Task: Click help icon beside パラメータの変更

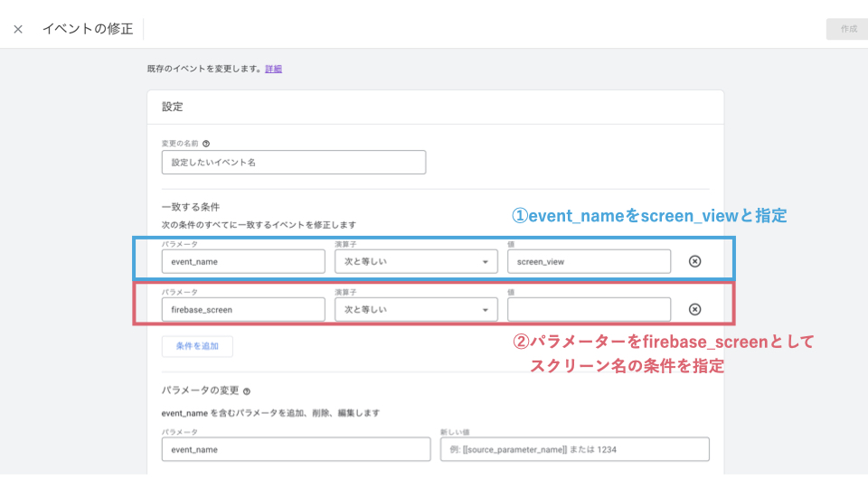Action: coord(247,391)
